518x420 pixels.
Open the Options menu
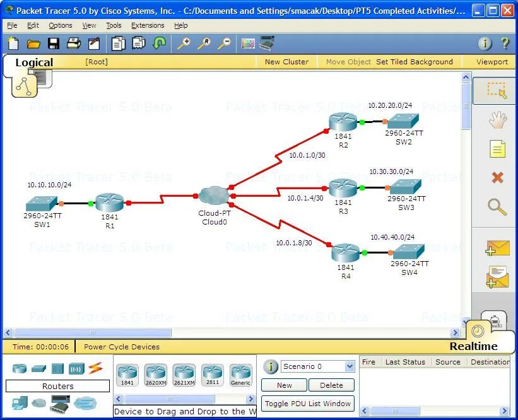coord(61,25)
